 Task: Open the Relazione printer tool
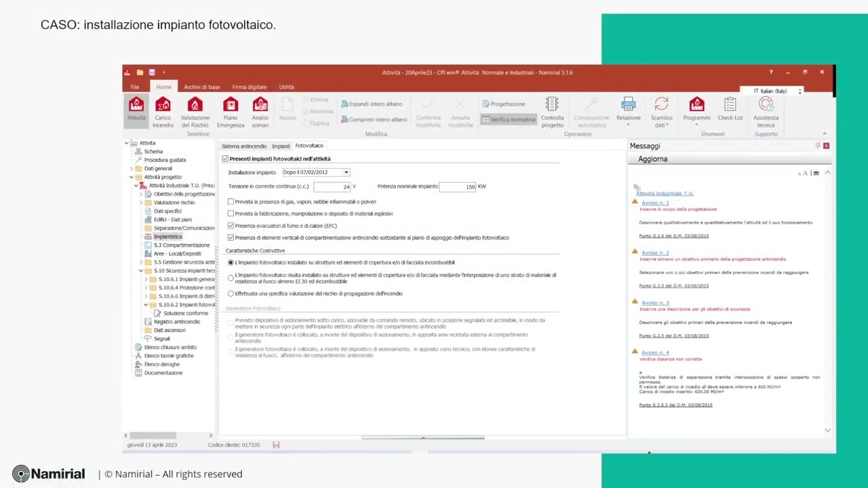click(628, 110)
